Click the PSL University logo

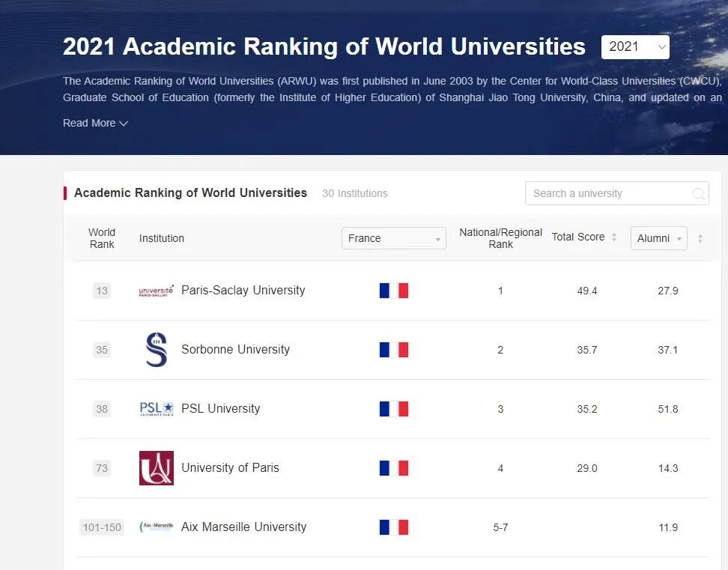(x=157, y=409)
